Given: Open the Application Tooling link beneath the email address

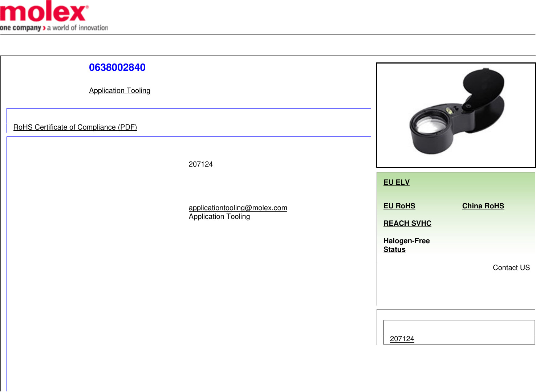Looking at the screenshot, I should pyautogui.click(x=219, y=216).
